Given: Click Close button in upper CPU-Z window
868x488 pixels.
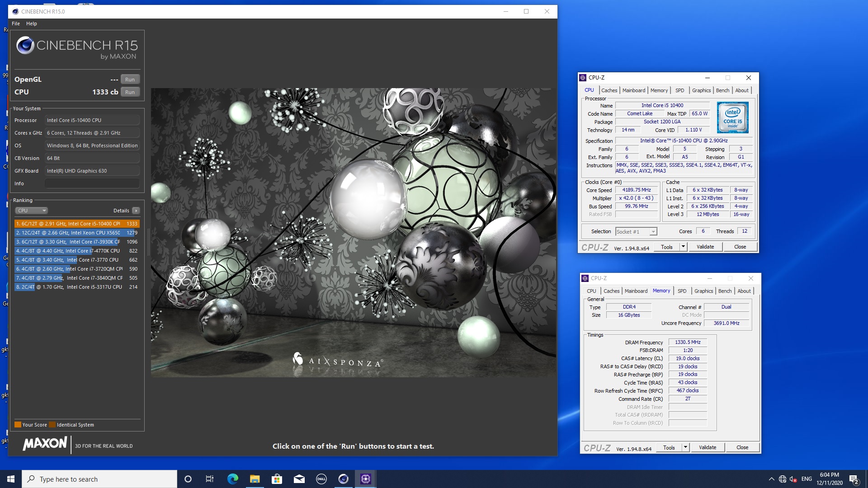Looking at the screenshot, I should [x=740, y=247].
